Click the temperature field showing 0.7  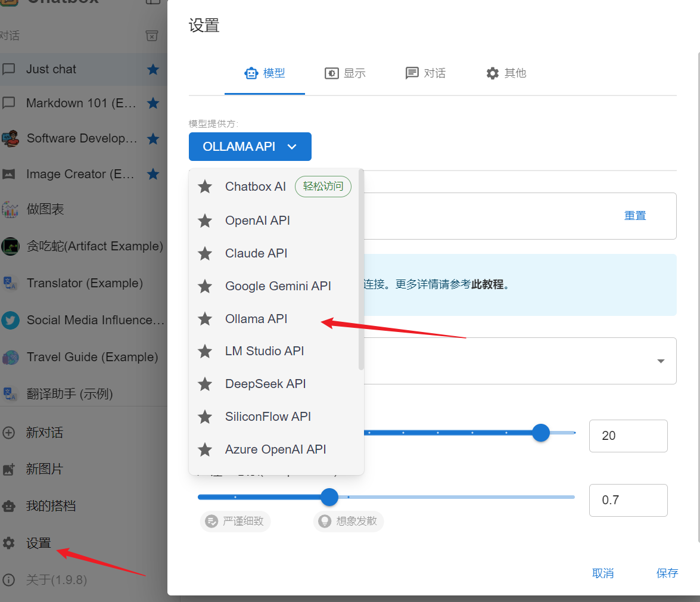[628, 500]
